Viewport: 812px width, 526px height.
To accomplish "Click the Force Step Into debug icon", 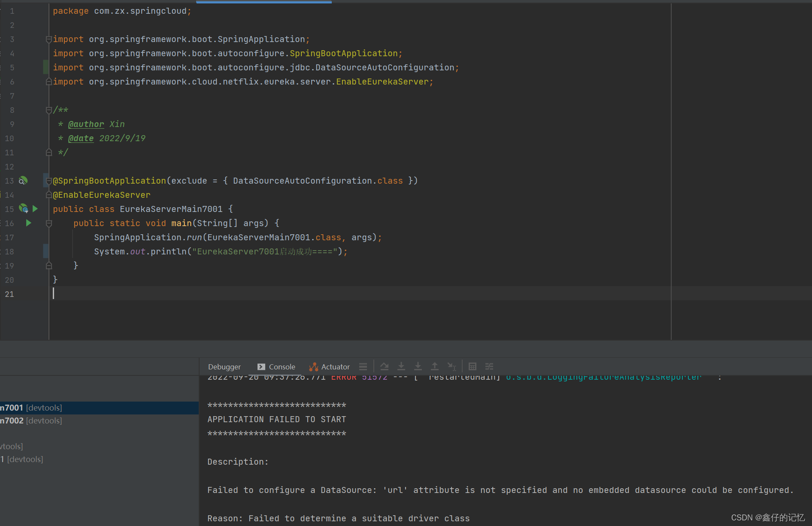I will 418,366.
